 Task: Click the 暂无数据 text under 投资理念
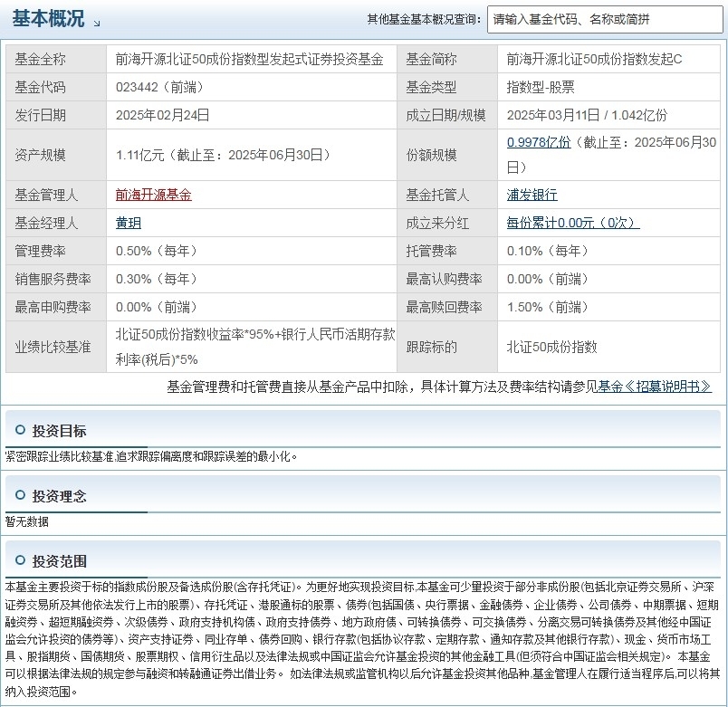click(x=27, y=521)
